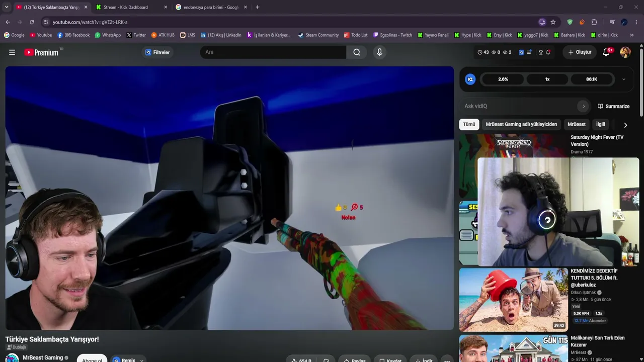644x362 pixels.
Task: Submit the Ask vidIQ arrow button
Action: (584, 106)
